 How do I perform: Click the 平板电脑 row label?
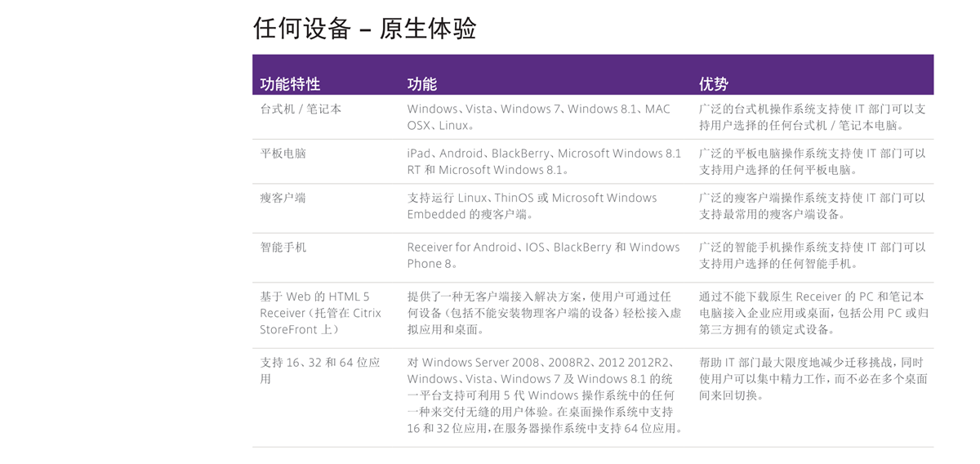tap(283, 154)
